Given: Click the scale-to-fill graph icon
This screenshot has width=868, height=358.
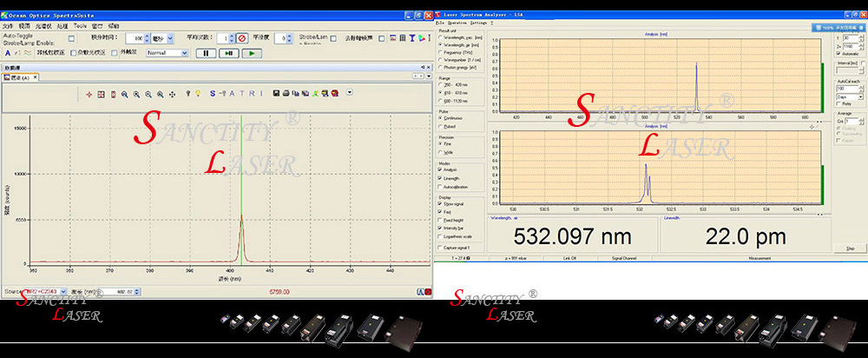Looking at the screenshot, I should tap(102, 94).
